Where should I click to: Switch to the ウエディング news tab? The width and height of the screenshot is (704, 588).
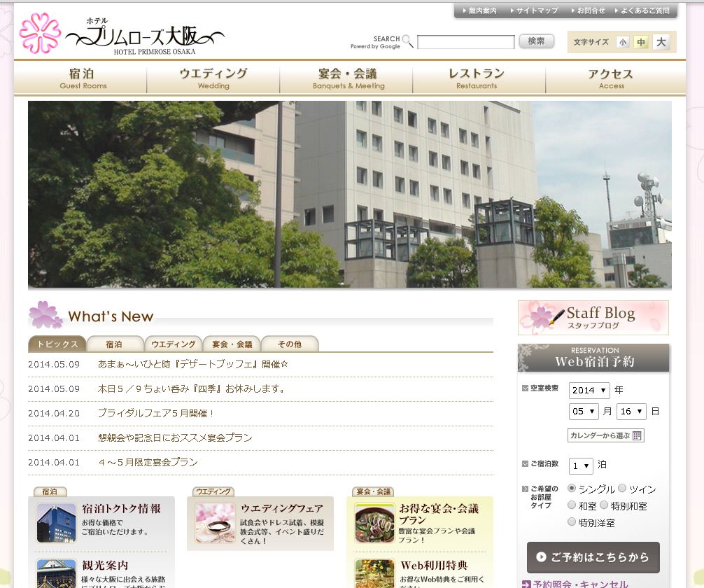[173, 344]
